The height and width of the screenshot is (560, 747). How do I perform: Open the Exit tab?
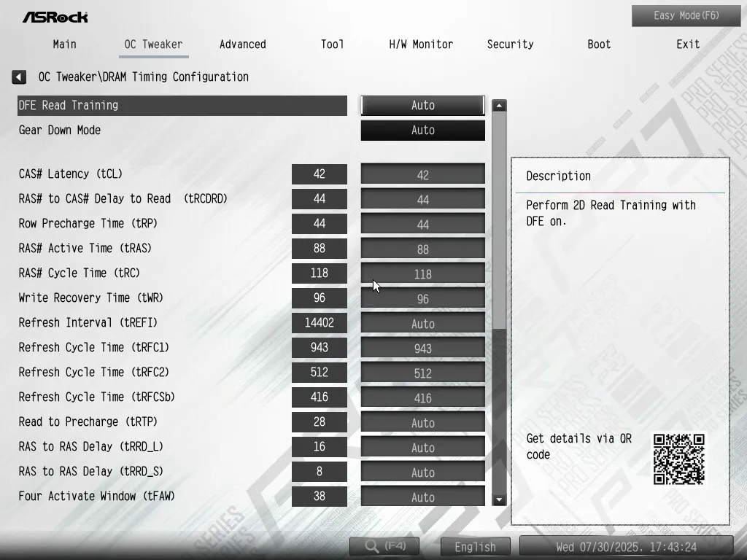click(x=688, y=44)
